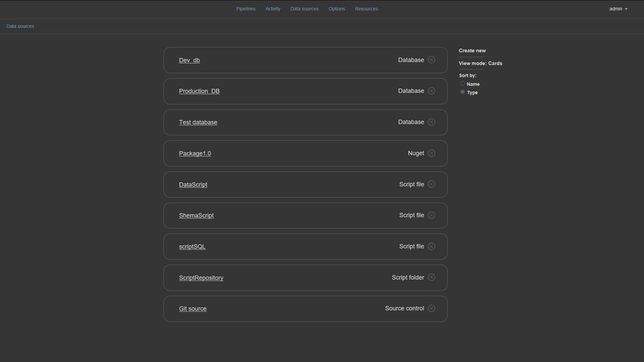Select the Type sort radio button
644x362 pixels.
pos(463,92)
